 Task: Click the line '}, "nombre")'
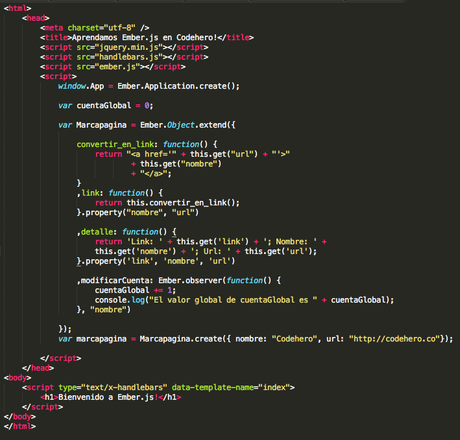(104, 310)
